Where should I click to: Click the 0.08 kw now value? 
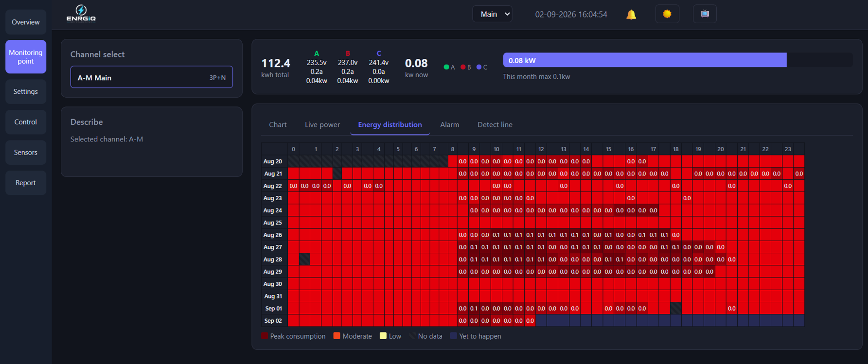tap(416, 63)
